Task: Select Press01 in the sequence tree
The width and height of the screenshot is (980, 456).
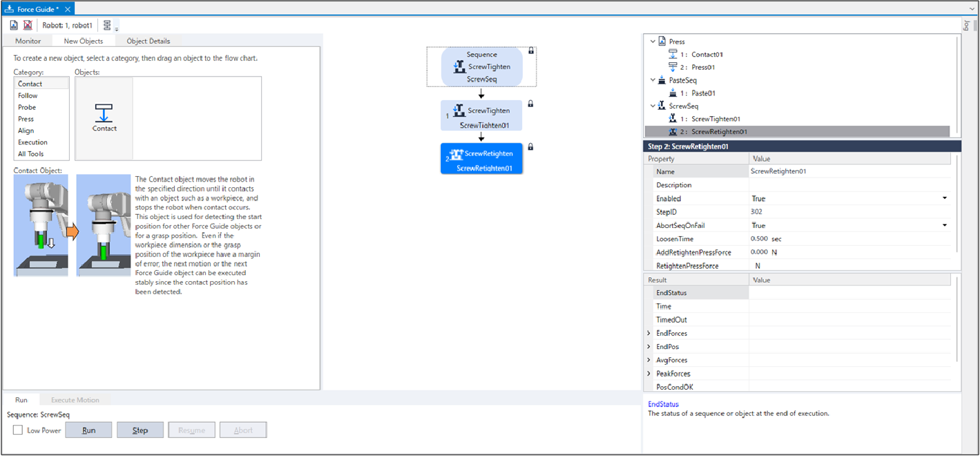Action: tap(702, 67)
